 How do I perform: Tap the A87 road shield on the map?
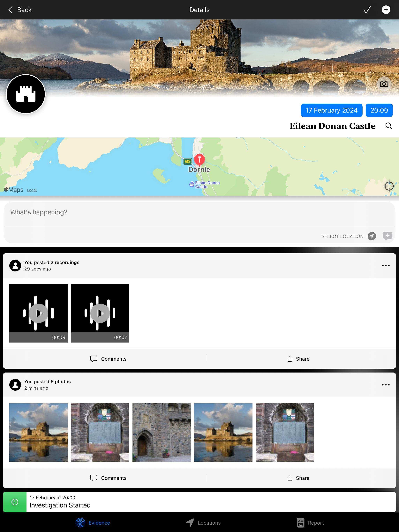[187, 161]
